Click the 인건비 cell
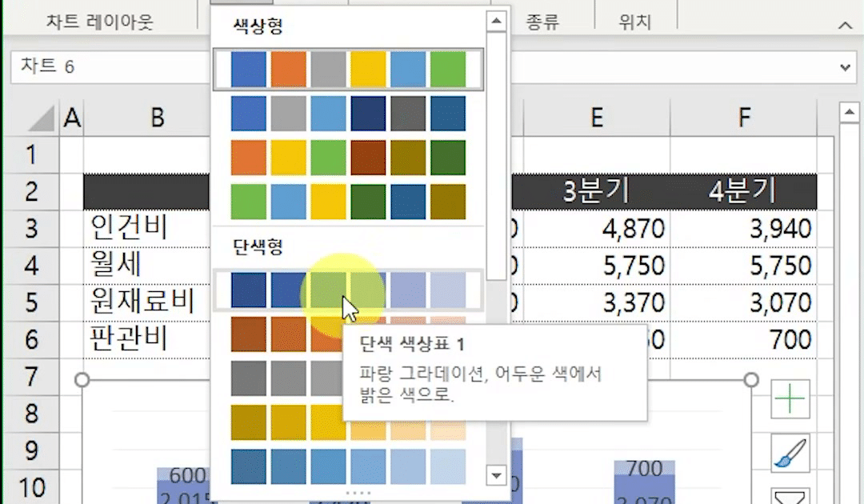Viewport: 864px width, 504px height. click(146, 229)
